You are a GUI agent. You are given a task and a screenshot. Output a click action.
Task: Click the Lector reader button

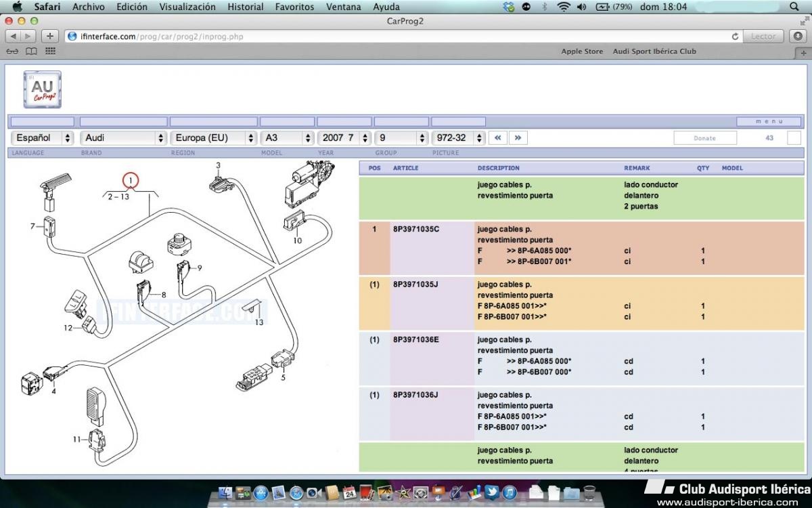coord(764,37)
